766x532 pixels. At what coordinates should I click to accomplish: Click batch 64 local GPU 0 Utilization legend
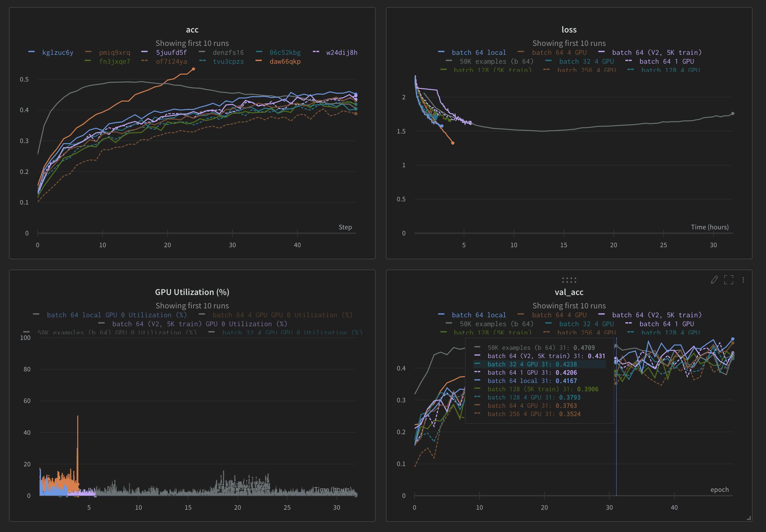[117, 315]
